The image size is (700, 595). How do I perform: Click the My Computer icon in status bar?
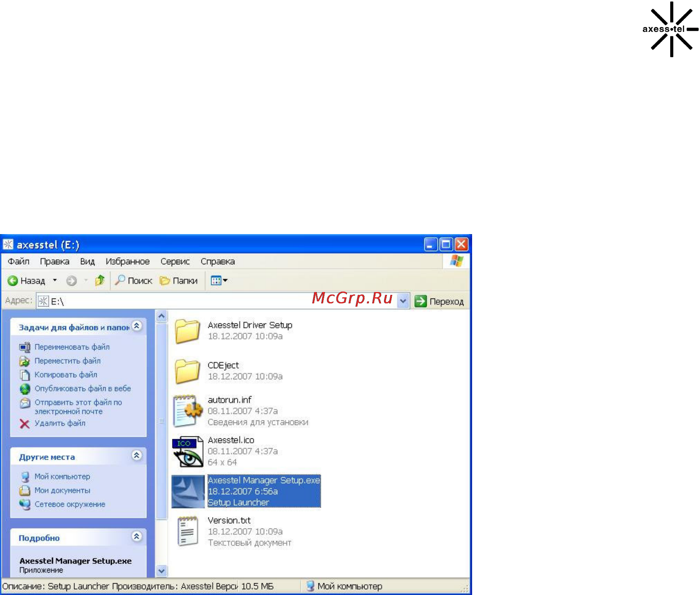pyautogui.click(x=310, y=586)
